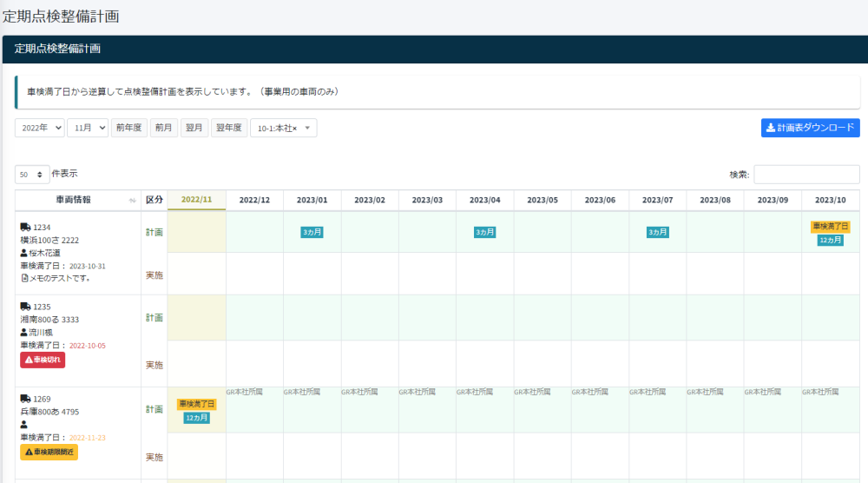Click the 翌月 next month button
Image resolution: width=868 pixels, height=483 pixels.
195,128
